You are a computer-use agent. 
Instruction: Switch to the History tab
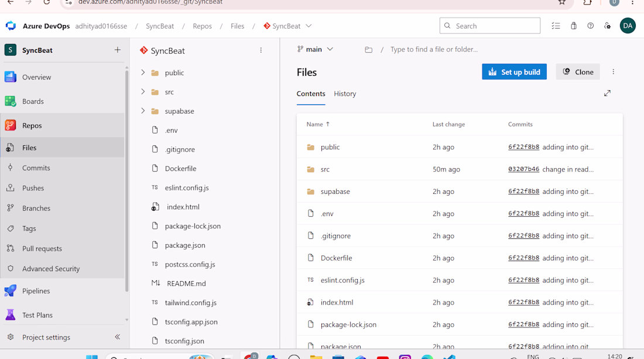click(x=345, y=94)
